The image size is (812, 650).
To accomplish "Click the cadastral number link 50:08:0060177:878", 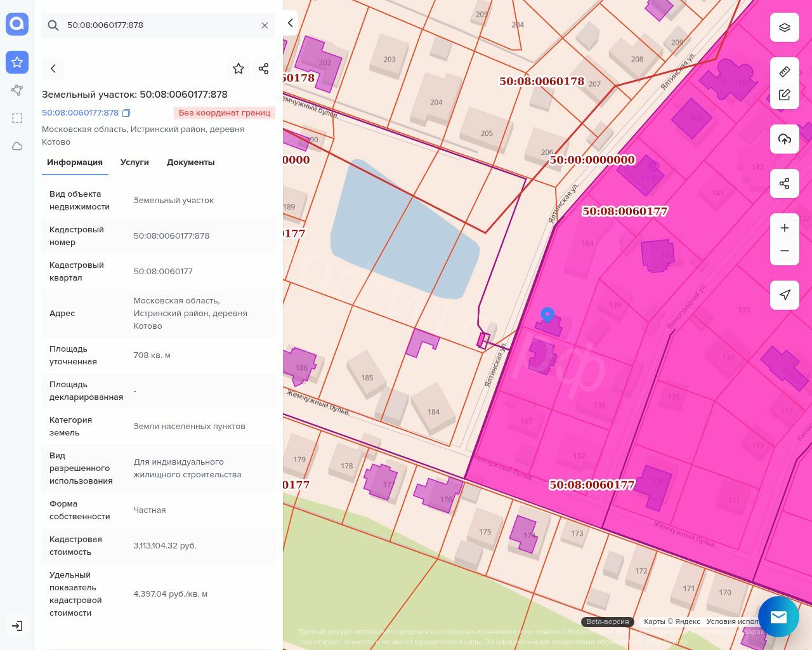I will coord(80,113).
